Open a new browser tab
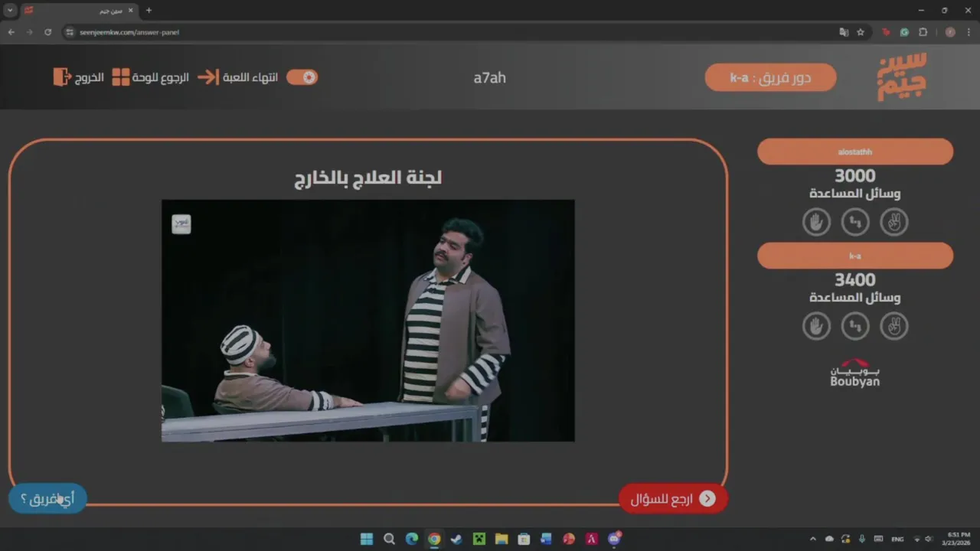Image resolution: width=980 pixels, height=551 pixels. pos(149,11)
